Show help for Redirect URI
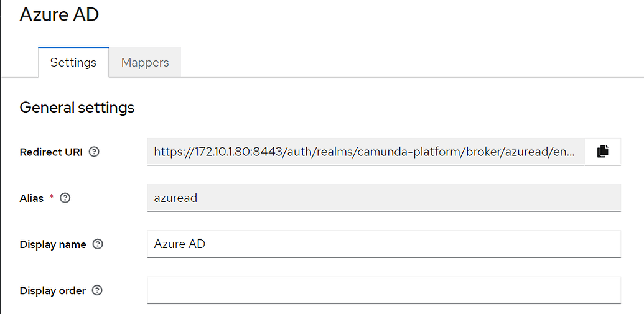 94,152
